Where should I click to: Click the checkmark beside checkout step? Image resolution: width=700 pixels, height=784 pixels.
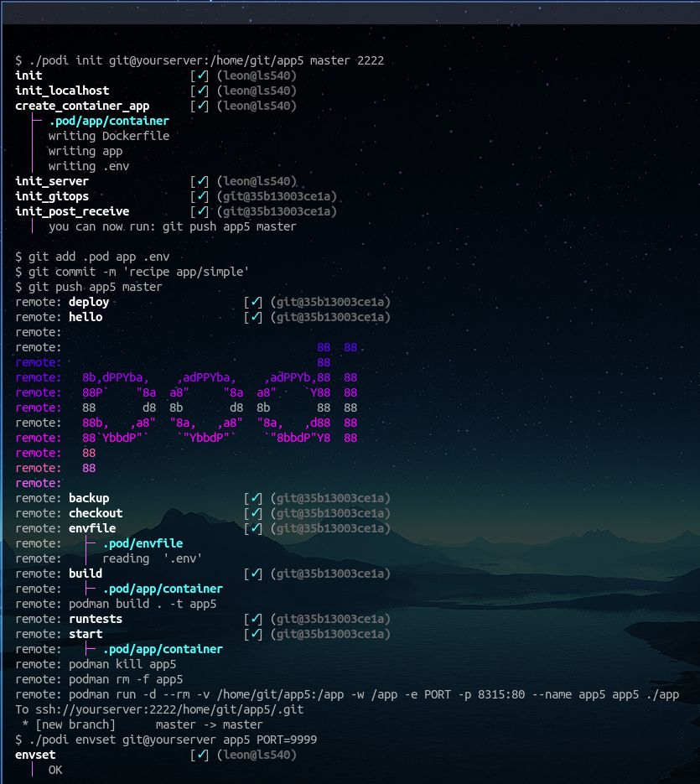pyautogui.click(x=256, y=513)
